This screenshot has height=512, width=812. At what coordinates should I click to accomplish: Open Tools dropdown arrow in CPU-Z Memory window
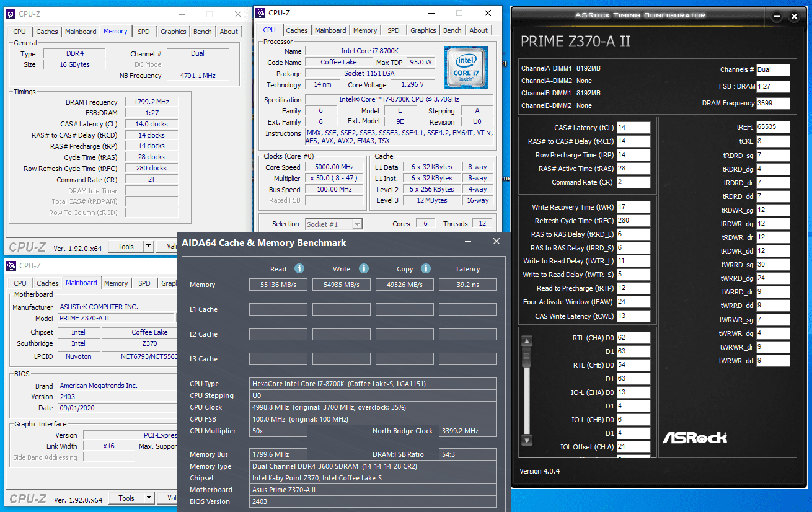tap(149, 246)
